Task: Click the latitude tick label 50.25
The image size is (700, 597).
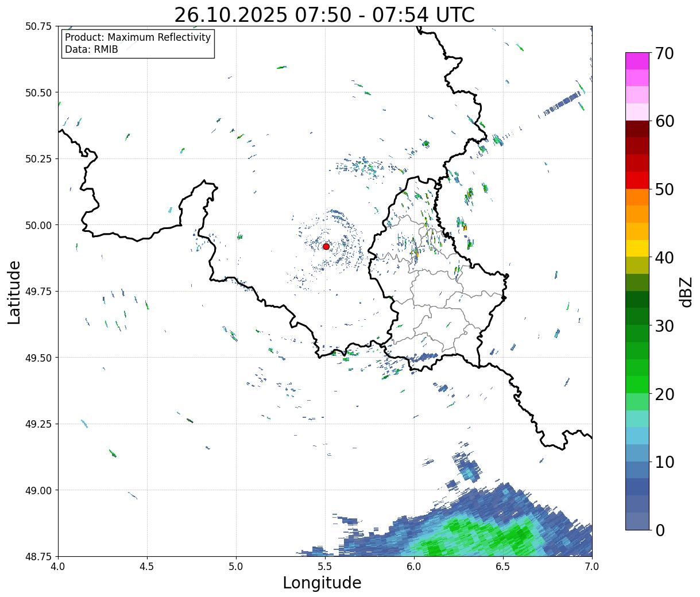Action: [38, 158]
